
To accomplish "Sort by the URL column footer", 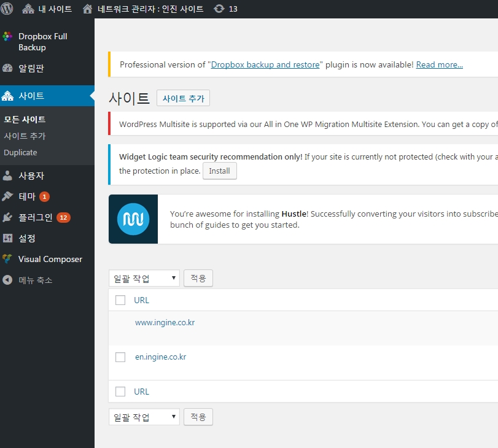I will pos(141,392).
